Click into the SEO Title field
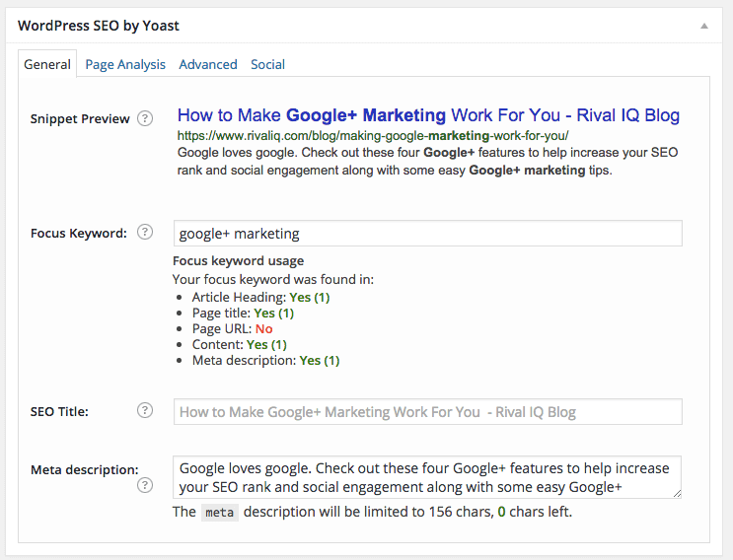The height and width of the screenshot is (560, 733). [428, 411]
